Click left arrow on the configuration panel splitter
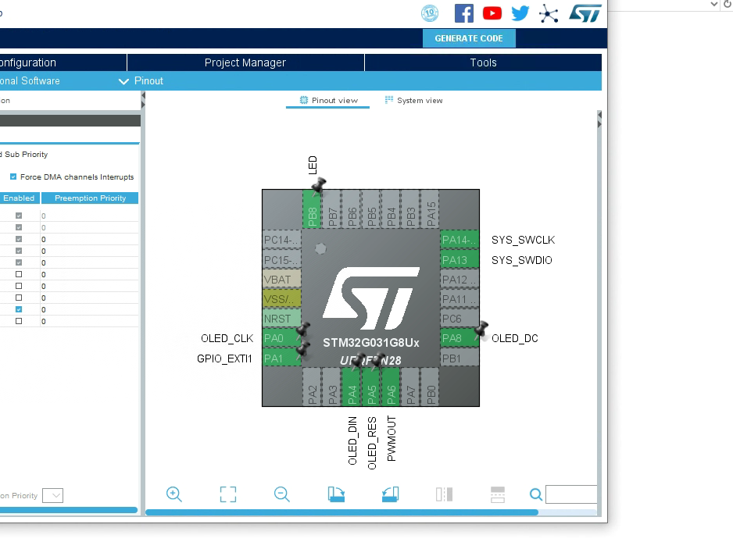This screenshot has height=560, width=733. pos(143,96)
